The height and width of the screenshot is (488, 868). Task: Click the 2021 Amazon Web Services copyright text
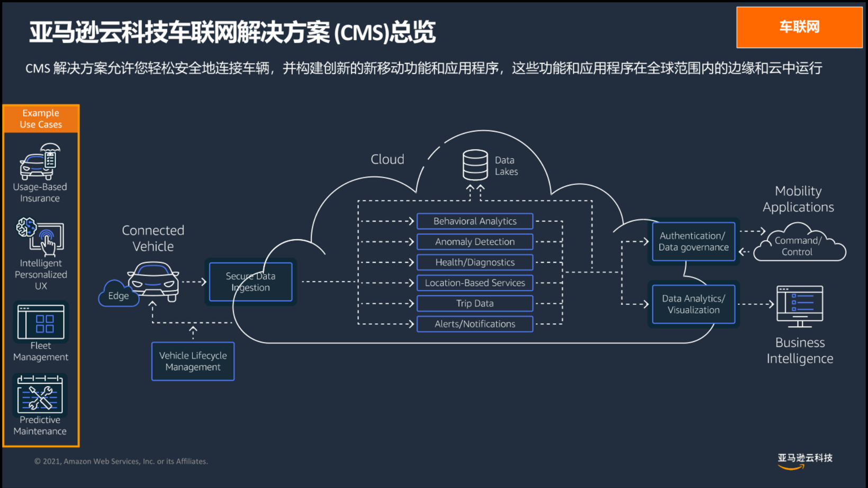click(121, 462)
